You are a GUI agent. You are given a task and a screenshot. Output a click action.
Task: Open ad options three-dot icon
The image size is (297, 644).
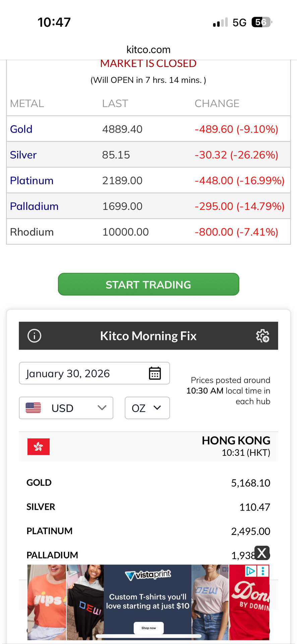pos(263,571)
